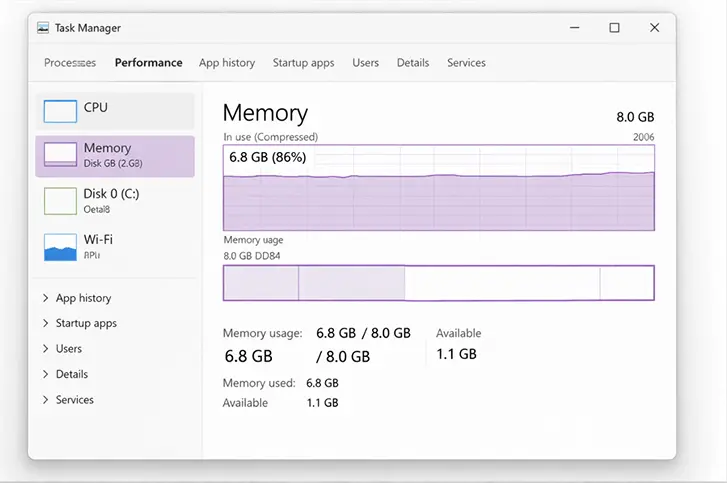Open Services from the sidebar list

(75, 400)
